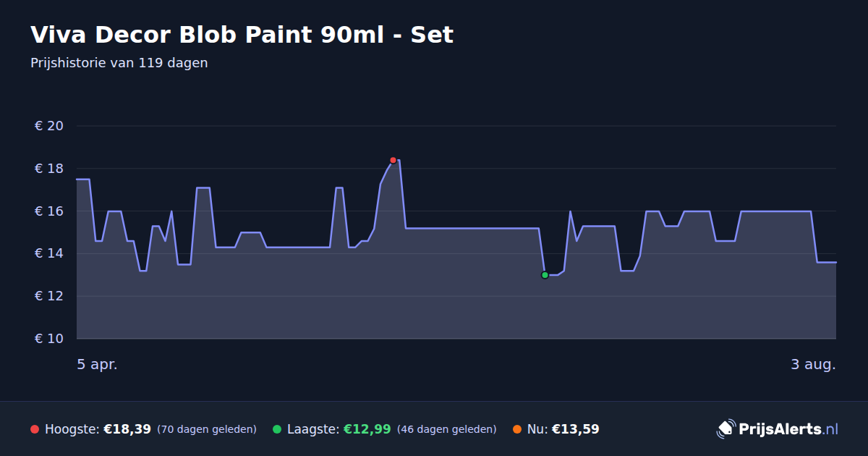868x456 pixels.
Task: Click the € 14 axis label
Action: pos(49,253)
